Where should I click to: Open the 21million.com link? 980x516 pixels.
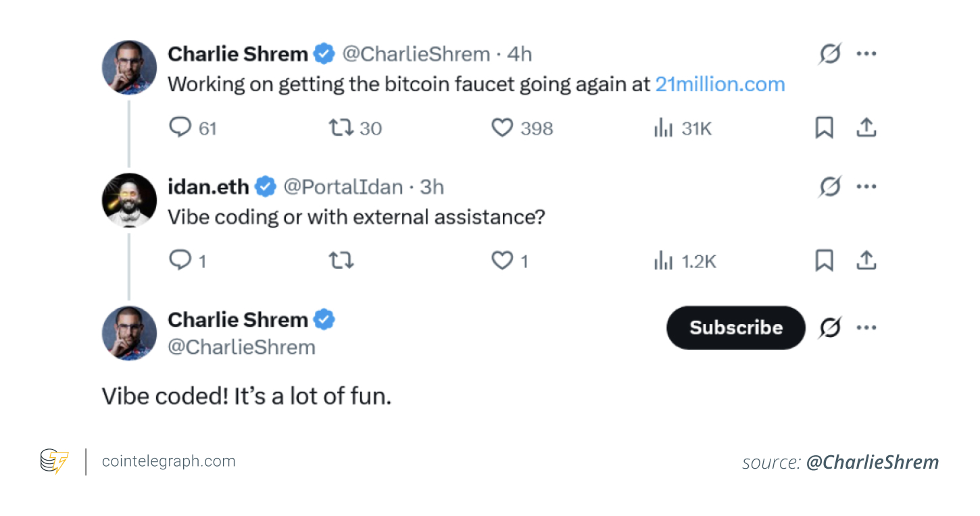(719, 84)
